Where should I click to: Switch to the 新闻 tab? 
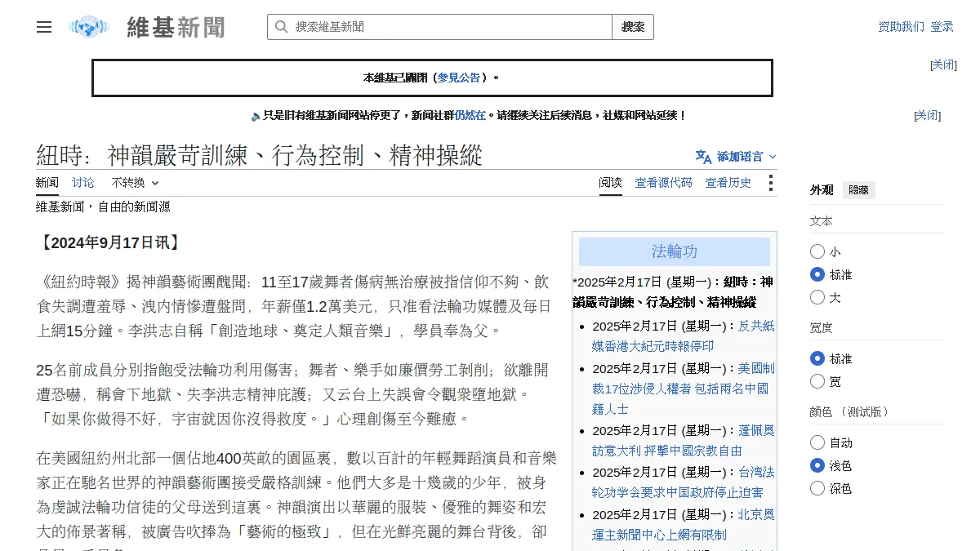click(x=47, y=183)
